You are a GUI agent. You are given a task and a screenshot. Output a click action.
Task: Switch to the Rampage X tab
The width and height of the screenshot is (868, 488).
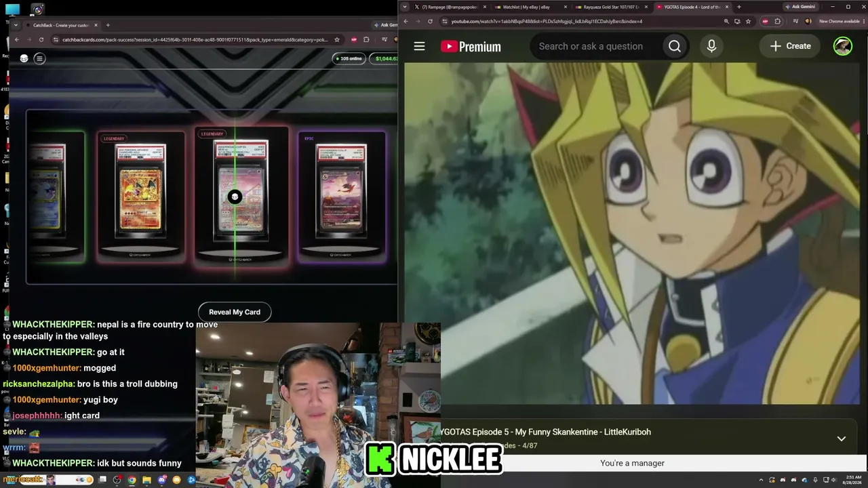[x=449, y=7]
